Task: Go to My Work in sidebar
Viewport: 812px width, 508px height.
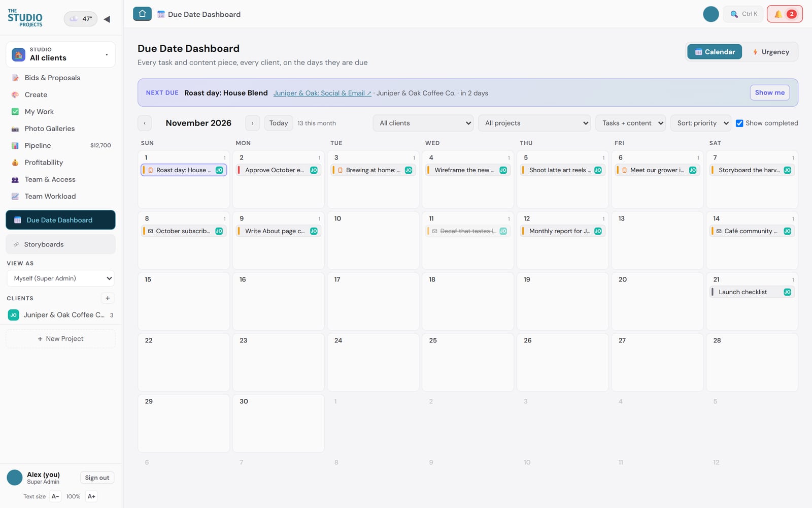Action: click(61, 112)
